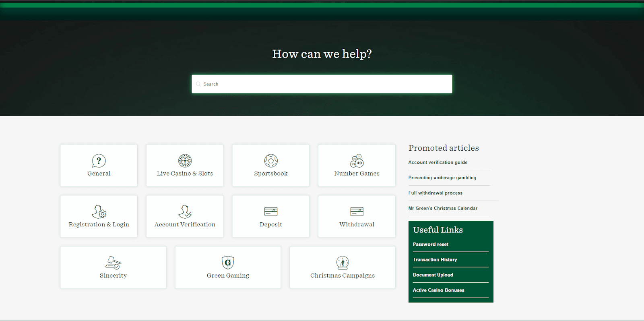Read the Full withdrawal process article
The width and height of the screenshot is (644, 321).
tap(435, 193)
